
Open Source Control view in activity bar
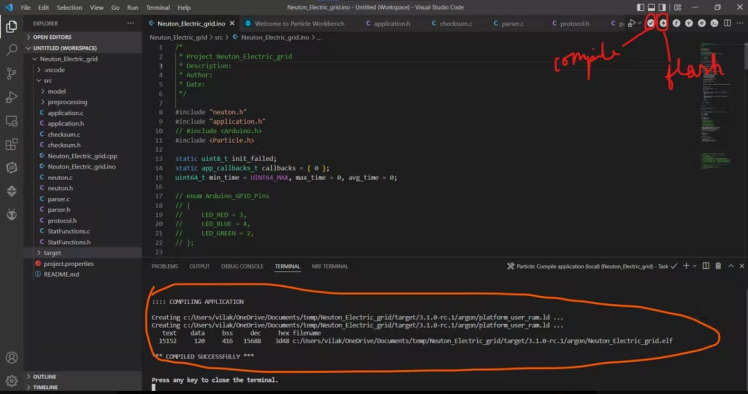click(x=11, y=73)
